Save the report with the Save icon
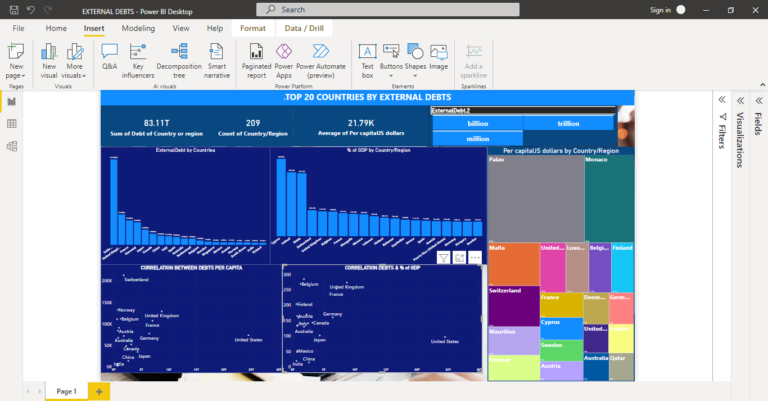 click(14, 10)
